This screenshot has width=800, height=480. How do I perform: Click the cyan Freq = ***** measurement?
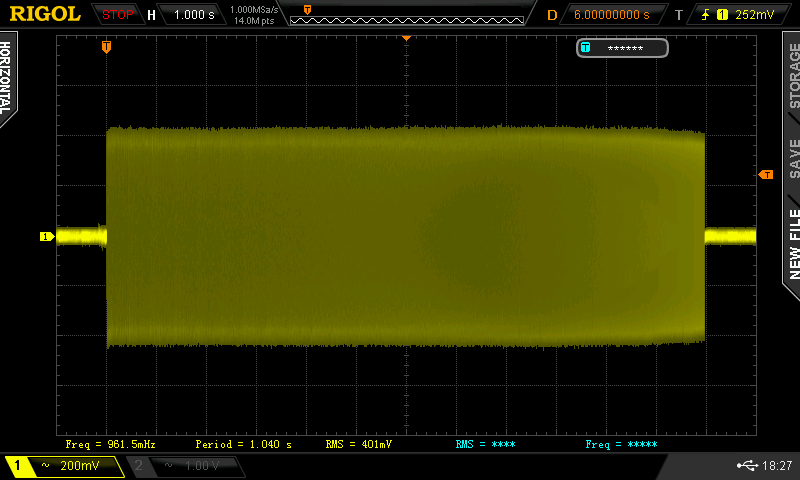click(621, 444)
